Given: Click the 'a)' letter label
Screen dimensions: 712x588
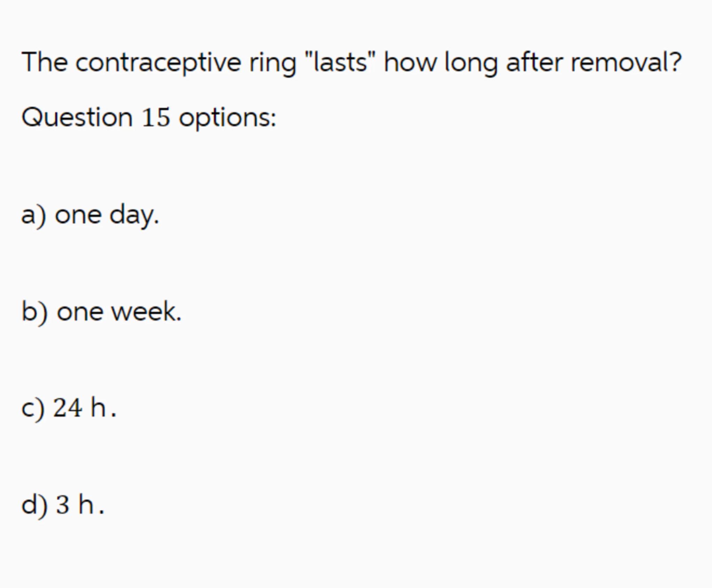Looking at the screenshot, I should [33, 216].
